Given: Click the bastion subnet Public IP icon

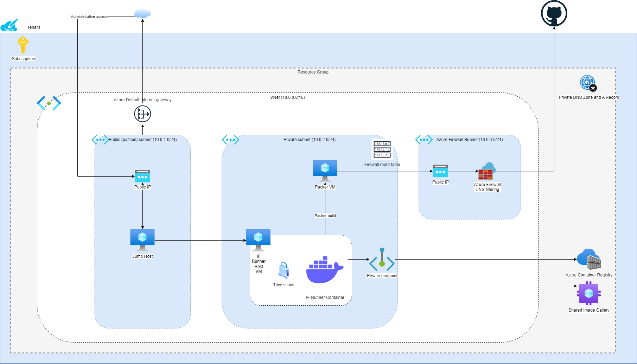Looking at the screenshot, I should [142, 176].
